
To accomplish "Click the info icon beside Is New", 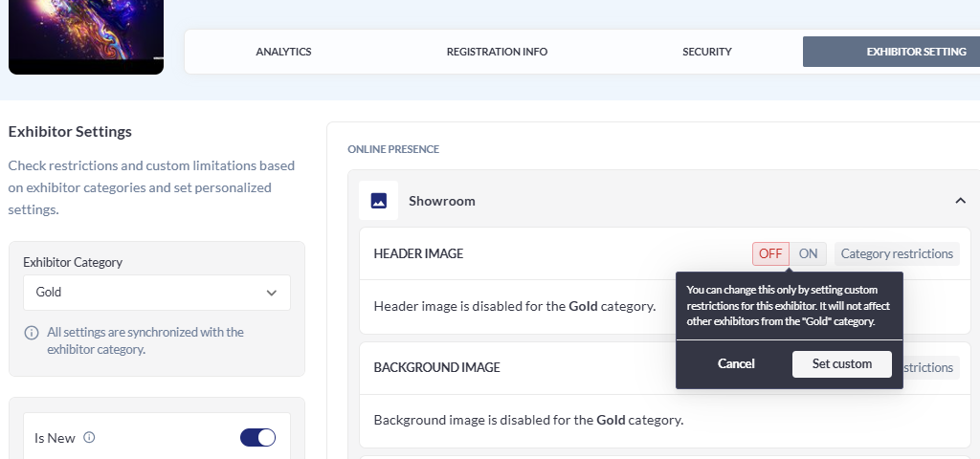I will pos(89,438).
